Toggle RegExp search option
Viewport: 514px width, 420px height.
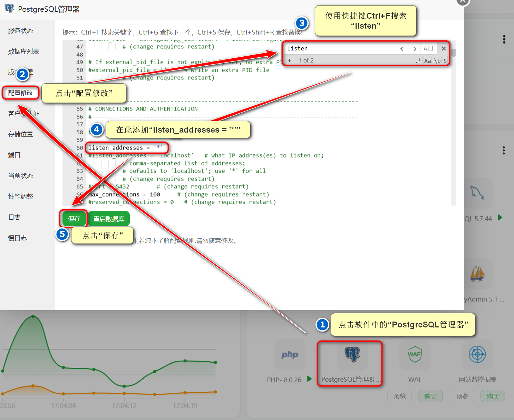418,60
